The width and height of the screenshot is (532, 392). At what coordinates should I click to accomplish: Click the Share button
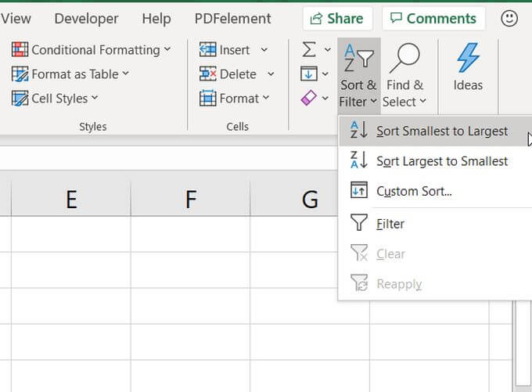338,18
